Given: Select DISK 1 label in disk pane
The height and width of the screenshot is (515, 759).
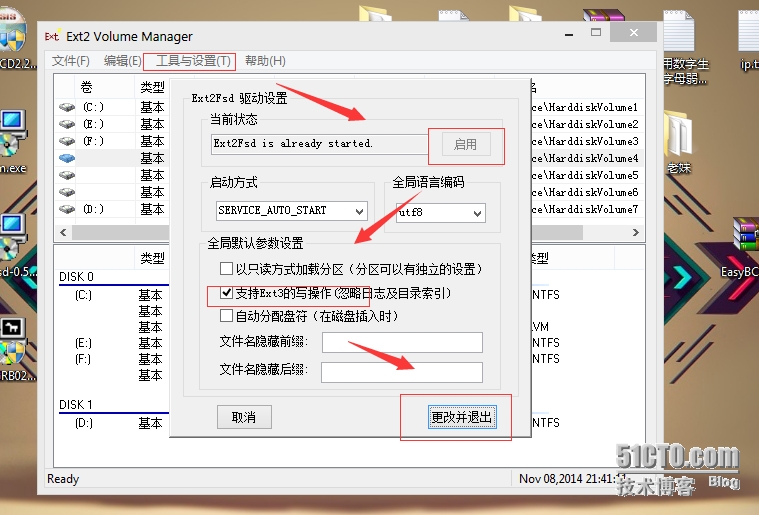Looking at the screenshot, I should pos(76,404).
